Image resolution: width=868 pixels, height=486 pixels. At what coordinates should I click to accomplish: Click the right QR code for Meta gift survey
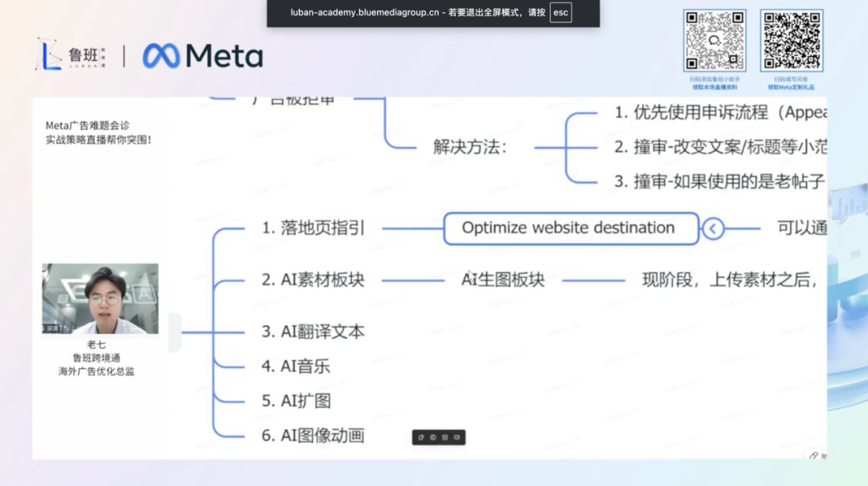click(791, 41)
